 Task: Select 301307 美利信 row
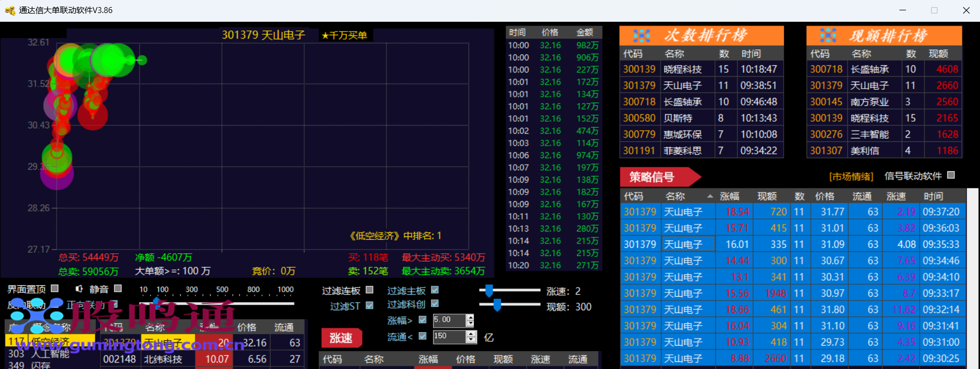(884, 151)
